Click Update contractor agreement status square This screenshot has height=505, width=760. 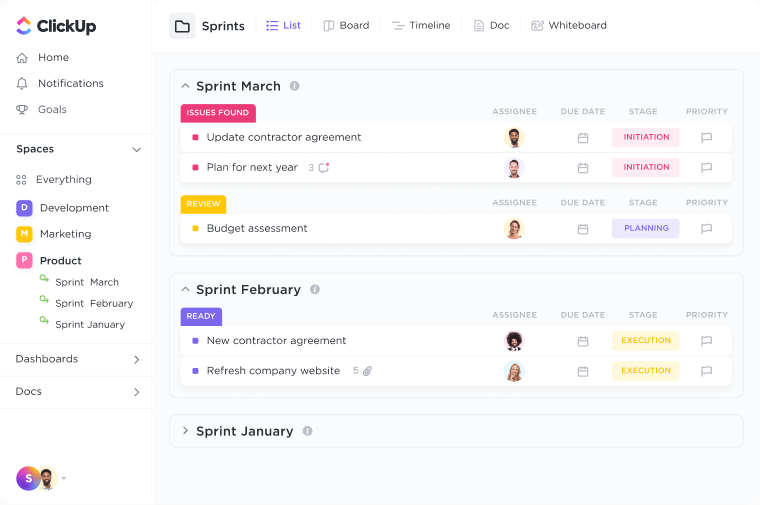[195, 138]
